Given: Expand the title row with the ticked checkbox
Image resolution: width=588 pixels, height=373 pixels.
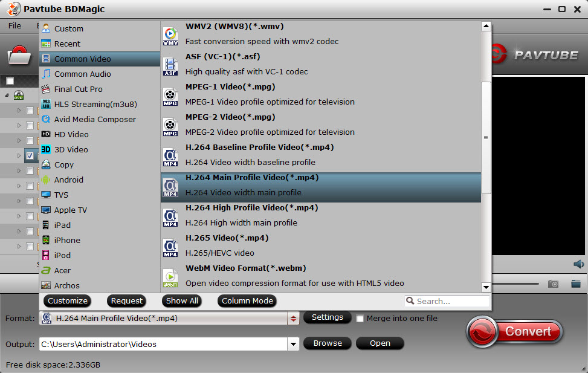Looking at the screenshot, I should pyautogui.click(x=19, y=156).
